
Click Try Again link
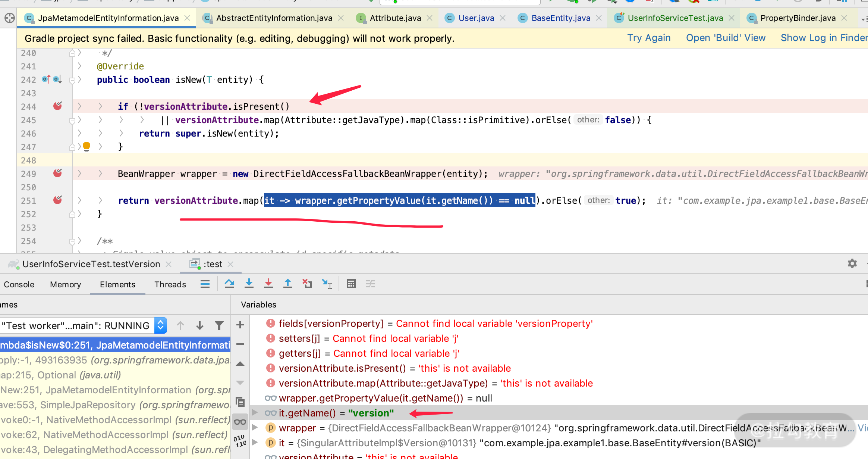(649, 38)
